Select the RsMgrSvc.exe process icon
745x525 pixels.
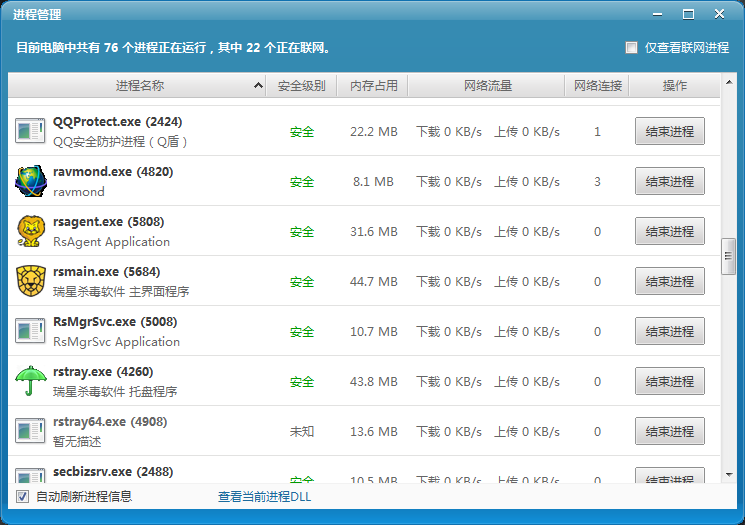pyautogui.click(x=30, y=331)
